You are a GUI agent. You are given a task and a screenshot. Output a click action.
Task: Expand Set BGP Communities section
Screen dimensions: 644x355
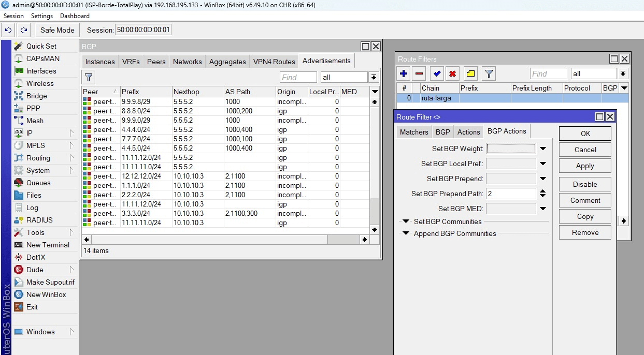tap(407, 221)
